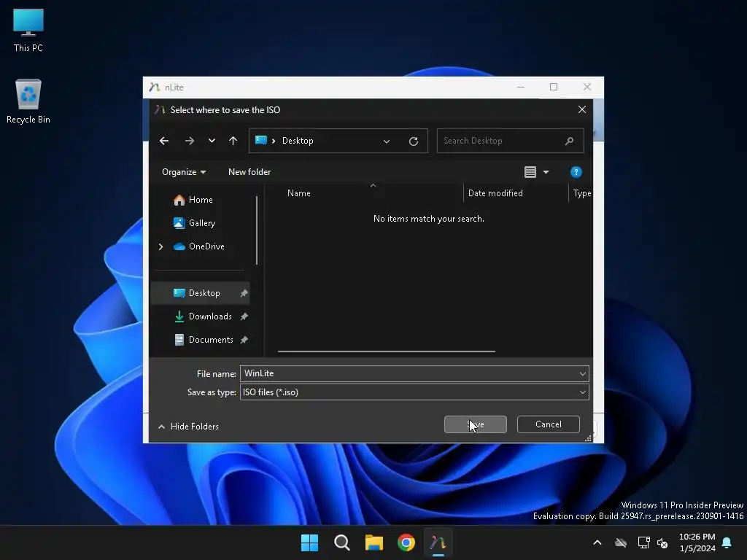Image resolution: width=747 pixels, height=560 pixels.
Task: Click the Search Desktop field
Action: (510, 141)
